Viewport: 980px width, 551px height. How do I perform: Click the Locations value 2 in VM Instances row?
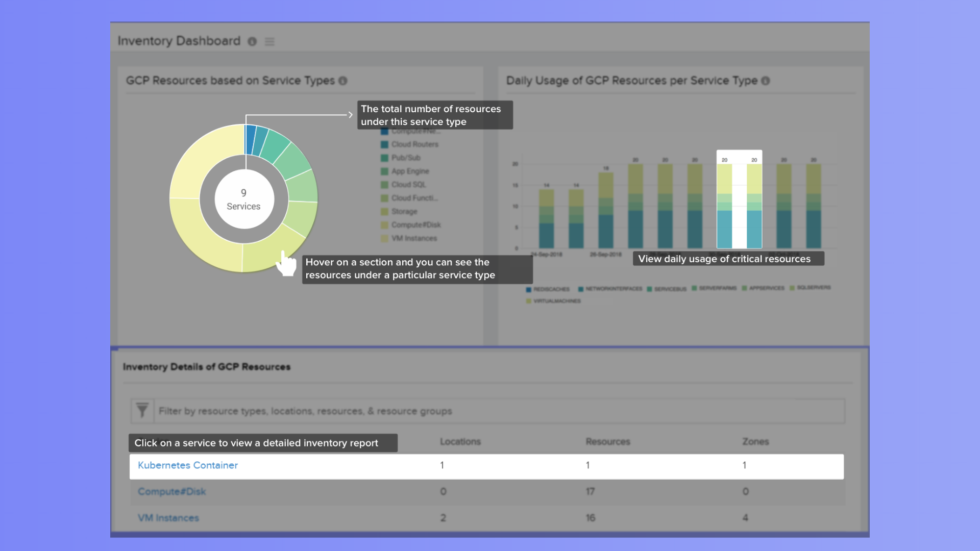point(443,518)
